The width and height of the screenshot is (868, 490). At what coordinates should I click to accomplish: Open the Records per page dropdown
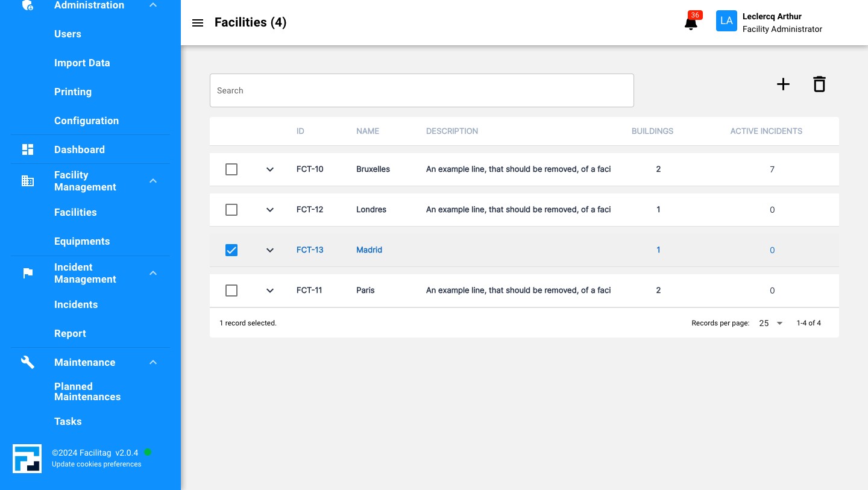tap(771, 323)
